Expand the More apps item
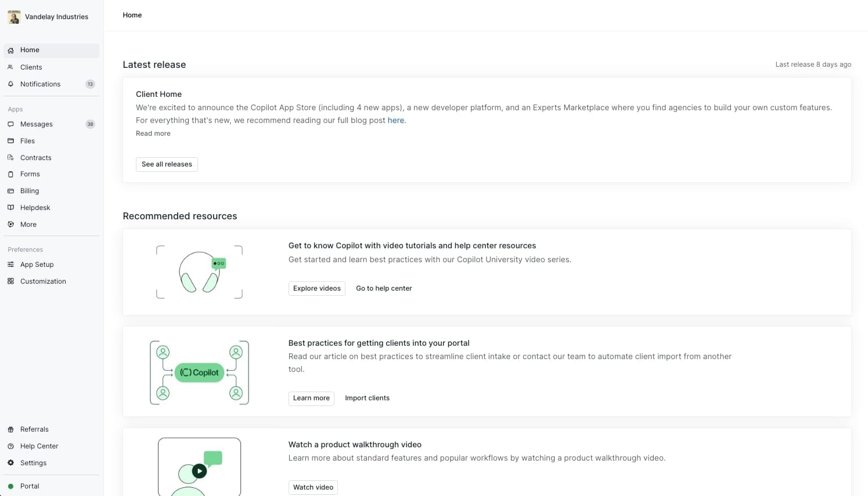This screenshot has width=868, height=496. (x=28, y=225)
